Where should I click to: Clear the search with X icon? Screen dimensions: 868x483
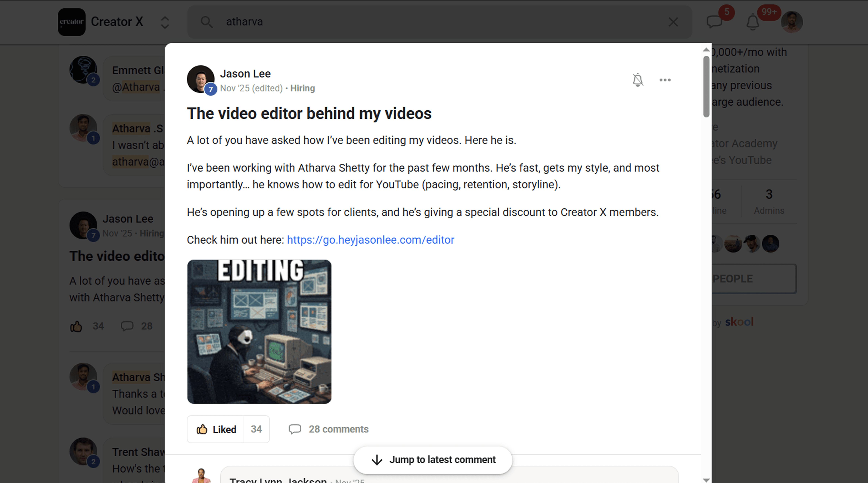[x=673, y=22]
